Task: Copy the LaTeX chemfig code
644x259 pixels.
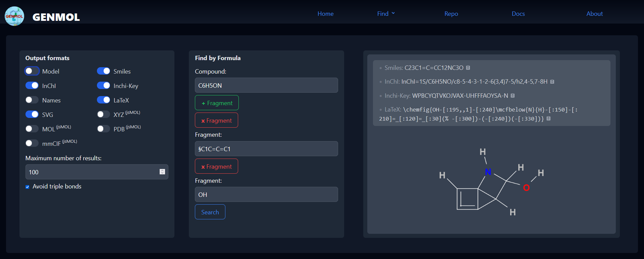Action: [x=548, y=119]
